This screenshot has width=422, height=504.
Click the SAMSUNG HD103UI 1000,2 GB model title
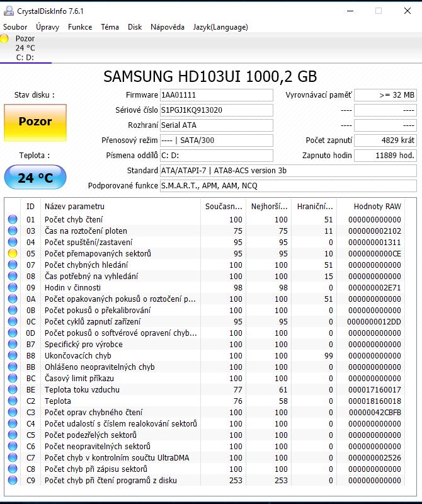[x=210, y=76]
